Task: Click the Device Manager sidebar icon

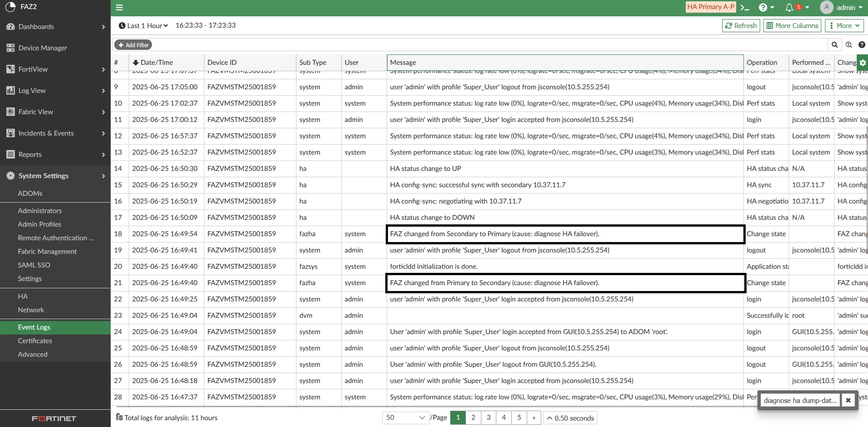Action: click(x=10, y=48)
